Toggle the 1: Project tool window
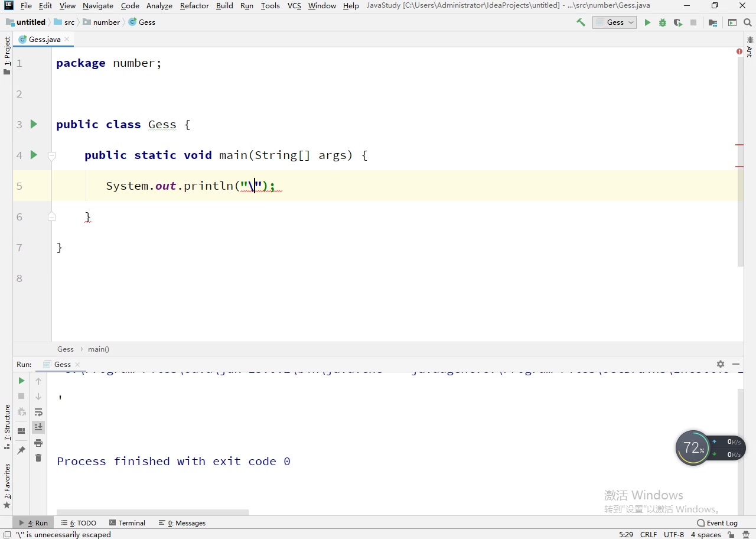Image resolution: width=756 pixels, height=539 pixels. [7, 56]
